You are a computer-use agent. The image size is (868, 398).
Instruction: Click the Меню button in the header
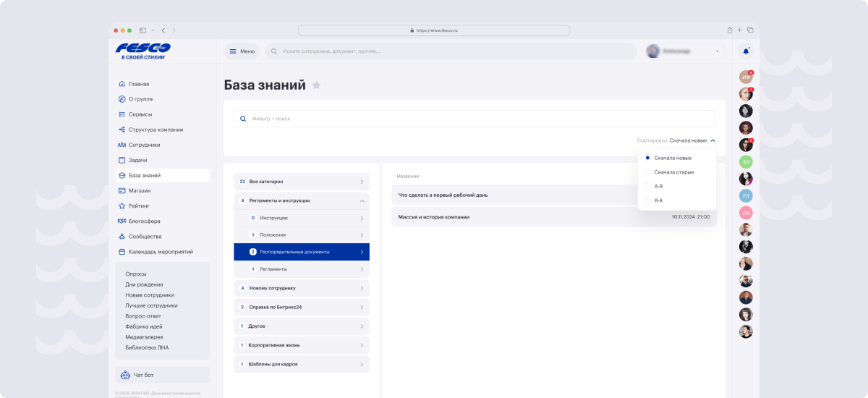(242, 51)
